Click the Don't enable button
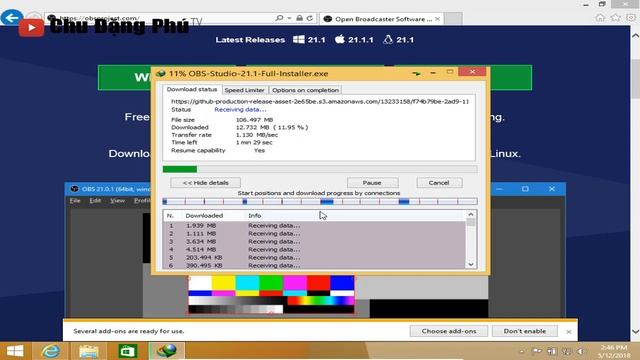This screenshot has height=360, width=640. 524,331
